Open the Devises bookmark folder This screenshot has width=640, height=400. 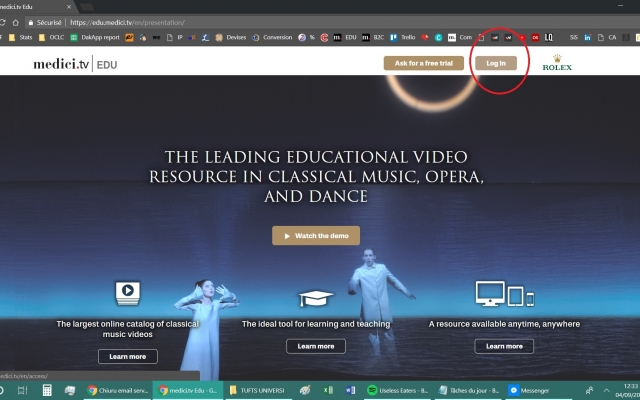click(231, 37)
